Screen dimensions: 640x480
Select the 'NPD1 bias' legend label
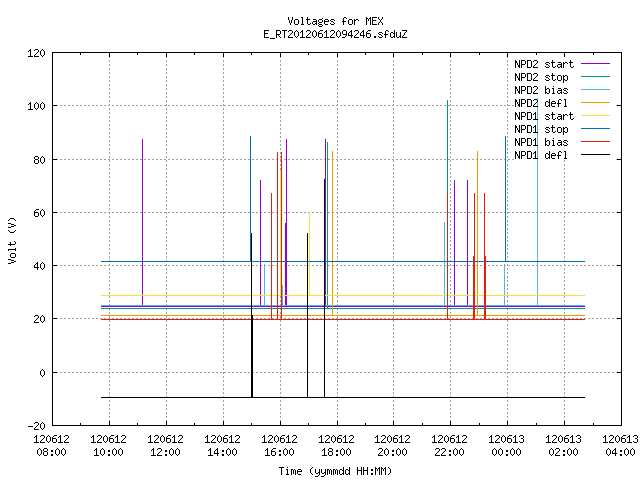541,142
